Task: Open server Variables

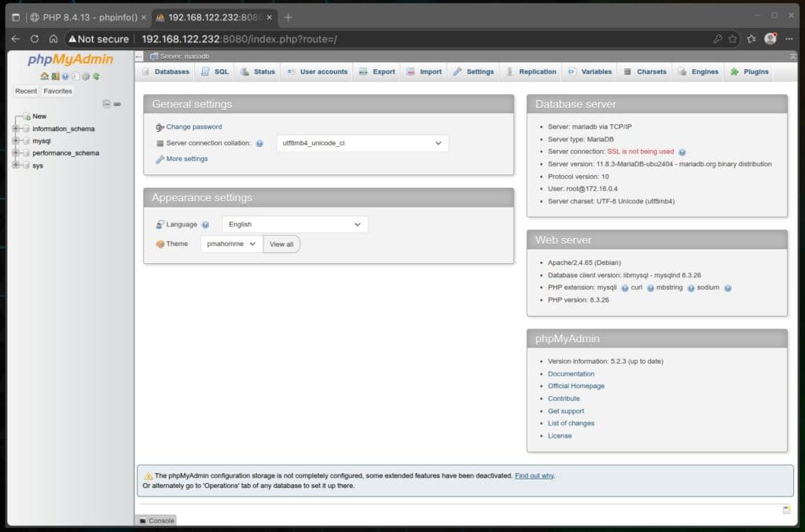Action: point(589,72)
